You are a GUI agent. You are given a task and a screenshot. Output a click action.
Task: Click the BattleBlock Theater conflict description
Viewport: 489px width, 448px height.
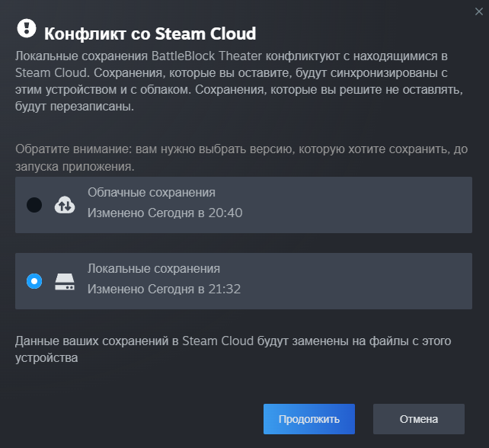[x=239, y=81]
